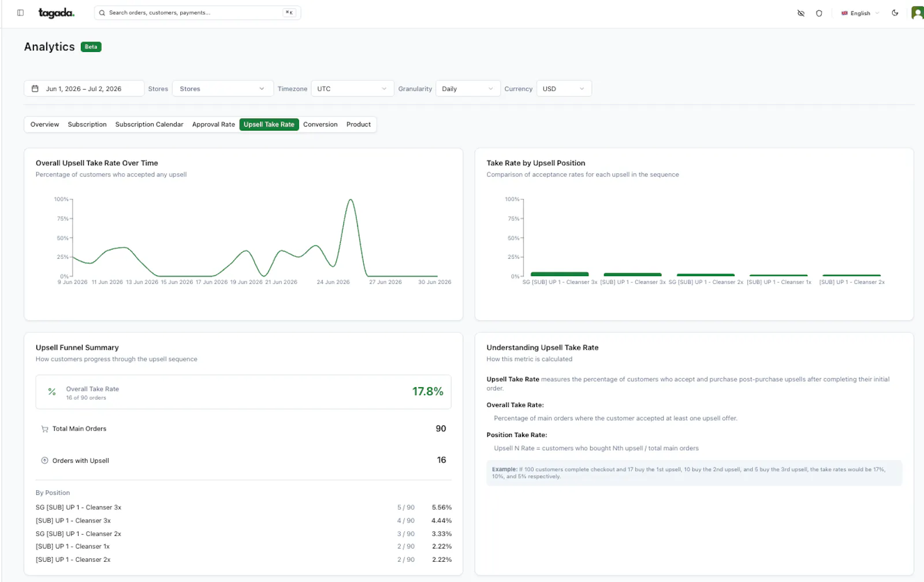Open the English language dropdown
This screenshot has width=924, height=582.
pos(860,13)
